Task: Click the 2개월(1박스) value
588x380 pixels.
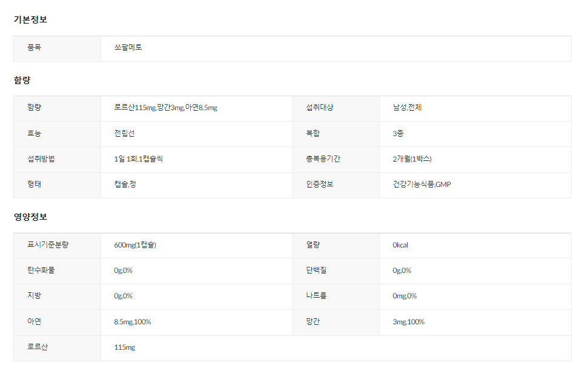Action: click(412, 159)
